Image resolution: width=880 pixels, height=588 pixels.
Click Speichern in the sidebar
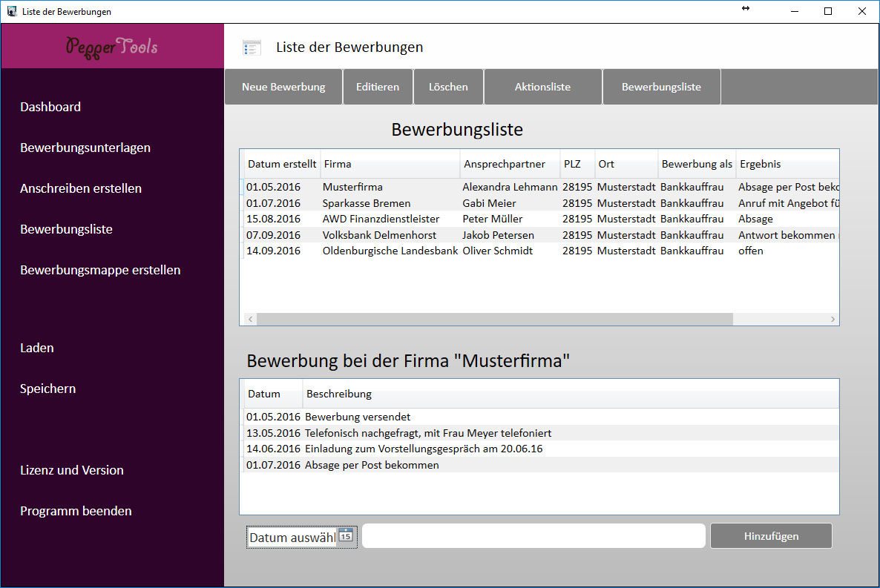47,389
